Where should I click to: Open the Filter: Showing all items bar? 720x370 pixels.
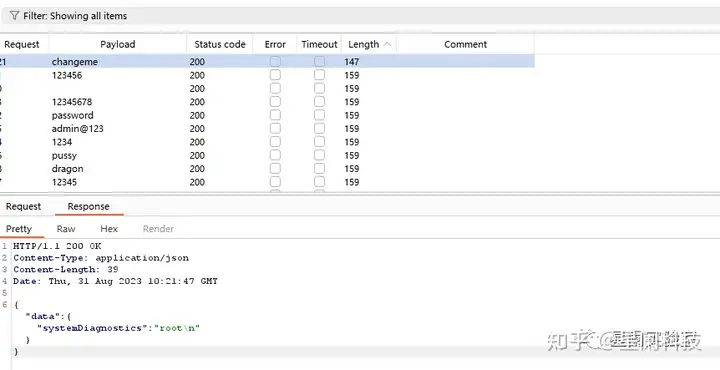pos(360,16)
